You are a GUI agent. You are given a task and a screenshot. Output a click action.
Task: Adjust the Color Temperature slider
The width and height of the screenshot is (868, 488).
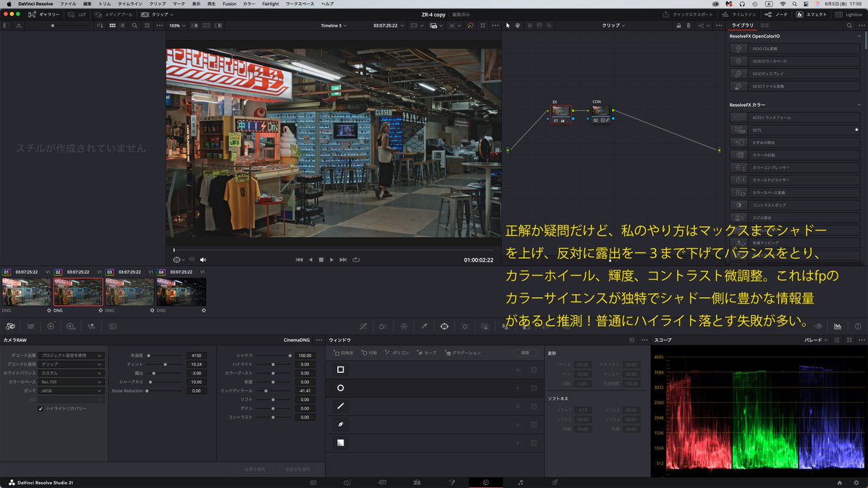pyautogui.click(x=166, y=356)
